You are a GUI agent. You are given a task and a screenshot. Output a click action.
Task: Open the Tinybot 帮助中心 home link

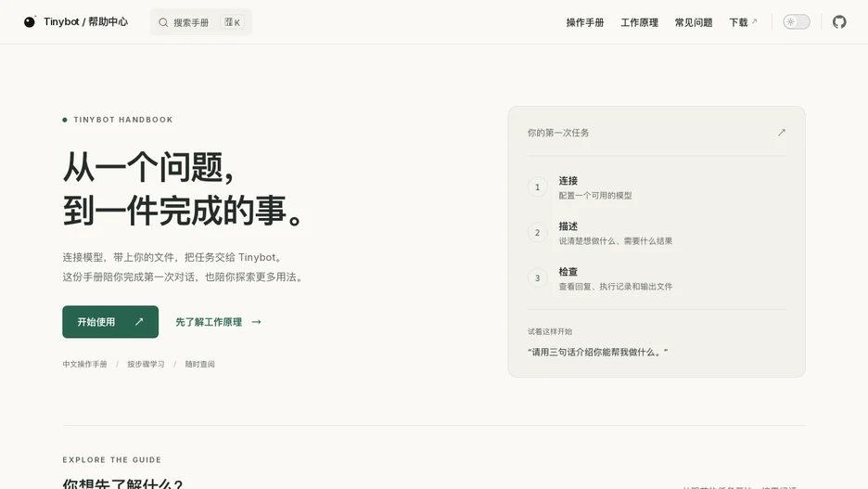click(x=76, y=21)
